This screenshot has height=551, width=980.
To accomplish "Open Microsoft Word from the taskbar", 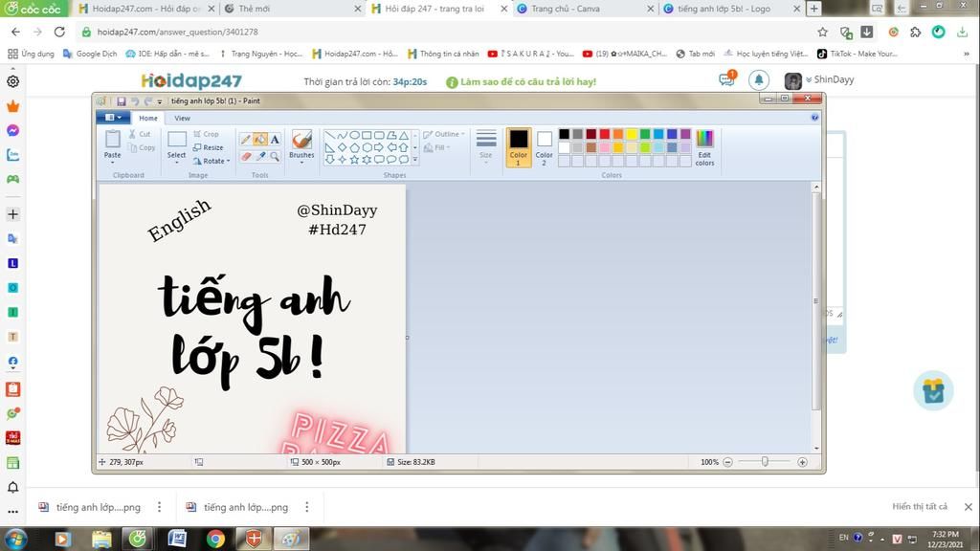I will tap(177, 539).
